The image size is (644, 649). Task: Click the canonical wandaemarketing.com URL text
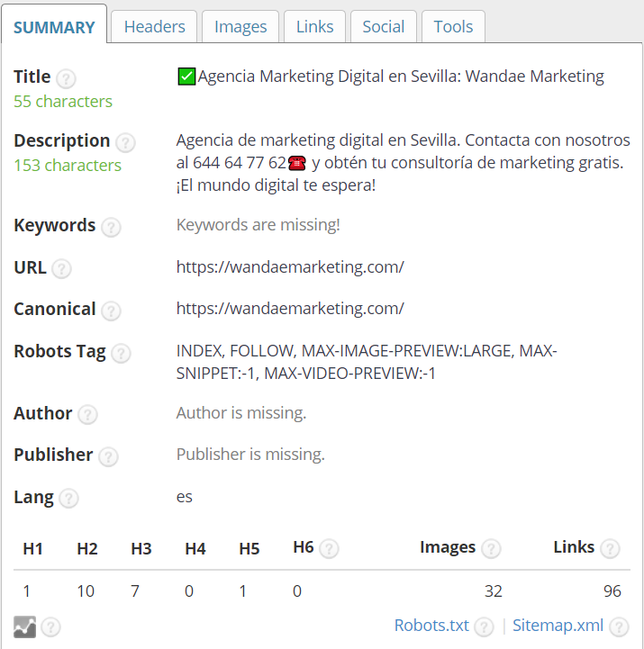(290, 309)
